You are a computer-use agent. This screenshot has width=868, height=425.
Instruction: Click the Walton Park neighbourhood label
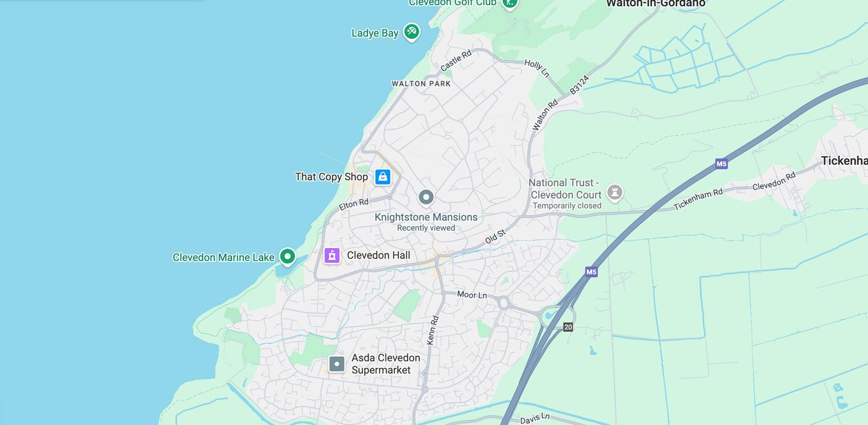422,83
